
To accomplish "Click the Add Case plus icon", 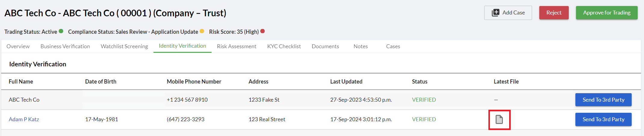I will coord(495,13).
